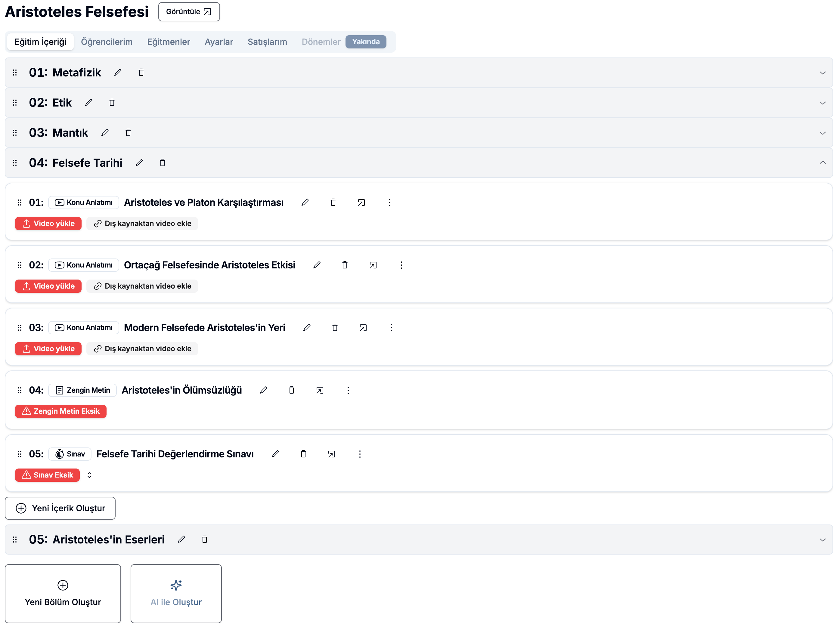This screenshot has height=628, width=840.
Task: Open the Öğrencilerim tab
Action: (107, 42)
